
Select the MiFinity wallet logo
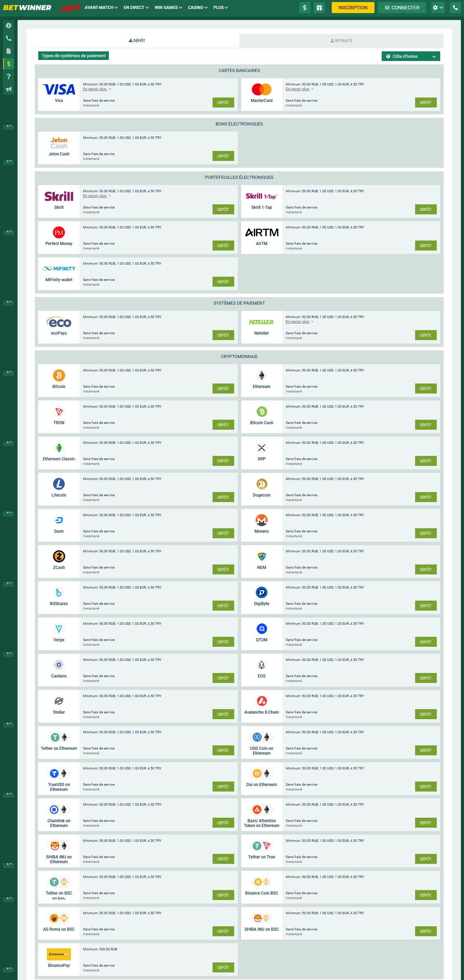point(59,268)
